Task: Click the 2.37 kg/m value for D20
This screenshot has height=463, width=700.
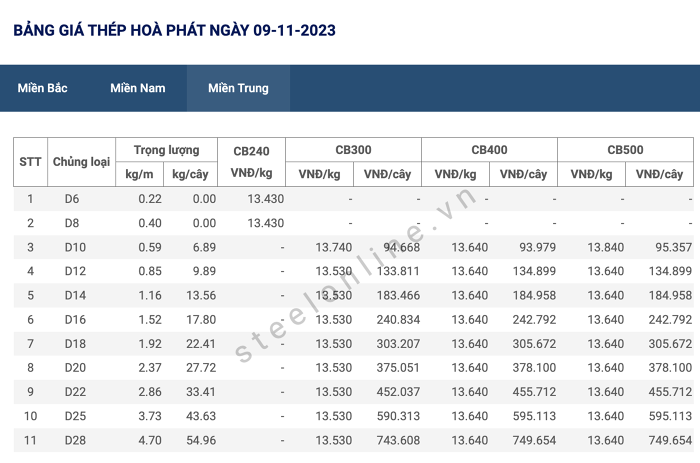Action: click(x=150, y=367)
